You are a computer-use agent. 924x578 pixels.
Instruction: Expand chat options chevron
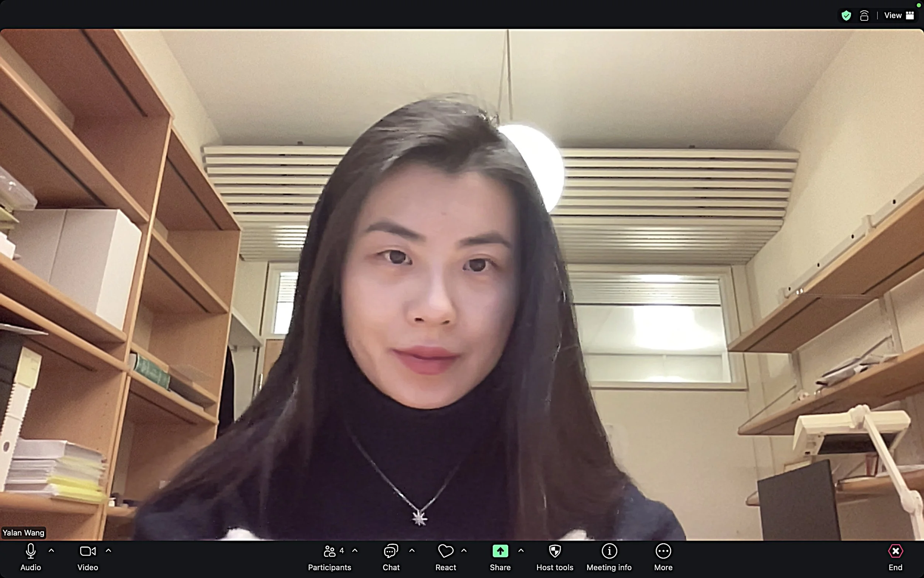pos(412,551)
